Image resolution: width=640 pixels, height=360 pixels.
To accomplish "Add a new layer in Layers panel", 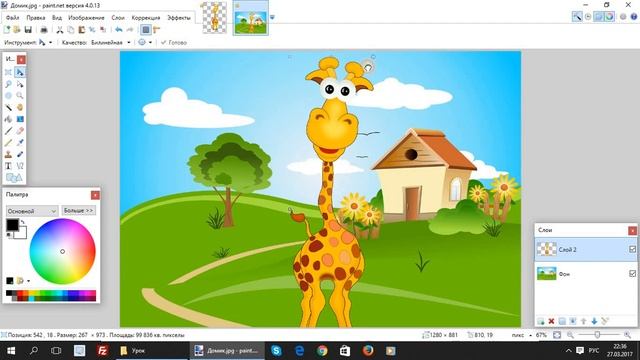I will 540,322.
